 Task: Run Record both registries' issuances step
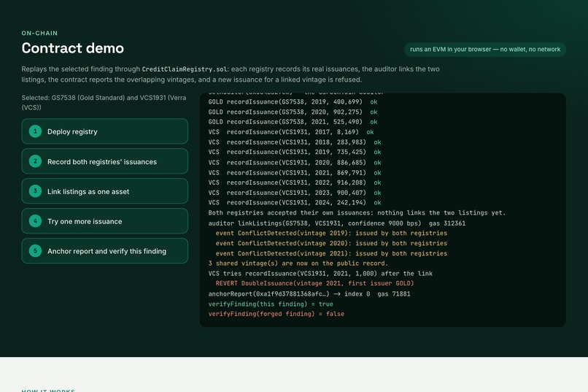click(x=104, y=161)
